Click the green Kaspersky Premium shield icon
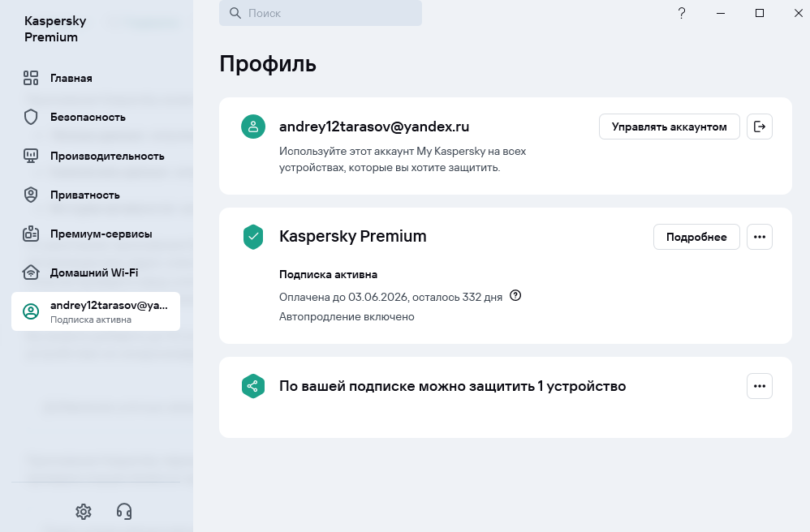This screenshot has height=532, width=810. [253, 237]
